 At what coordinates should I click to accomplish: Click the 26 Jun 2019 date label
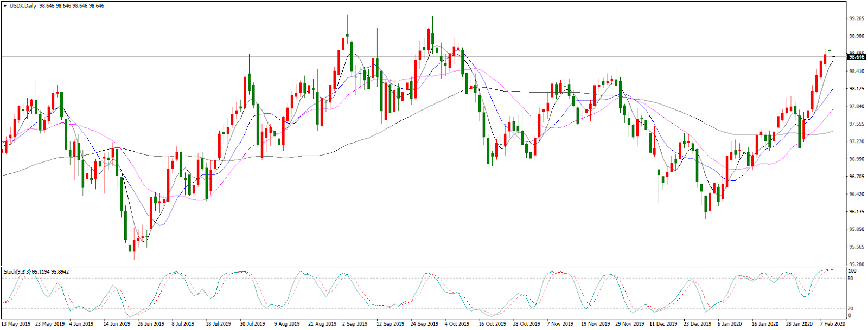click(151, 324)
